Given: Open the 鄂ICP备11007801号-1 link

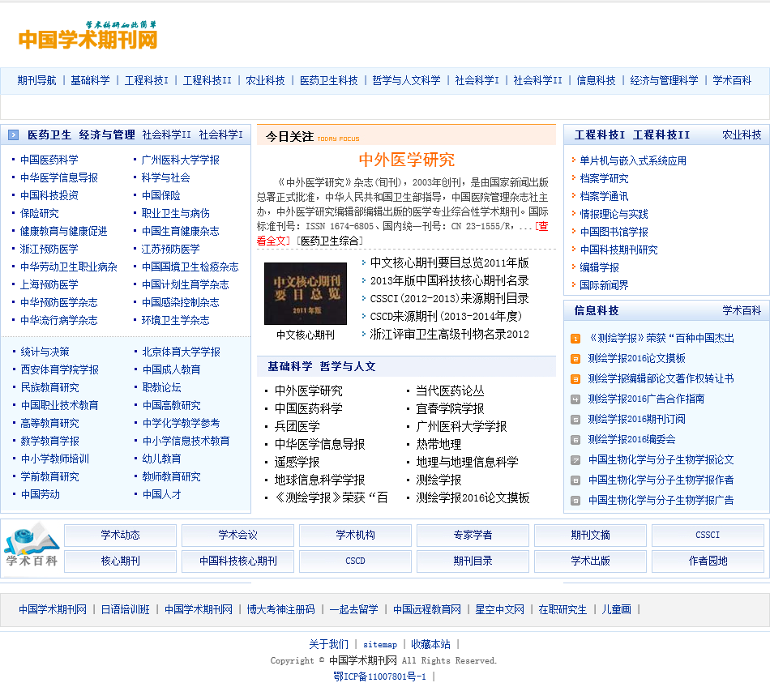Looking at the screenshot, I should pos(379,677).
